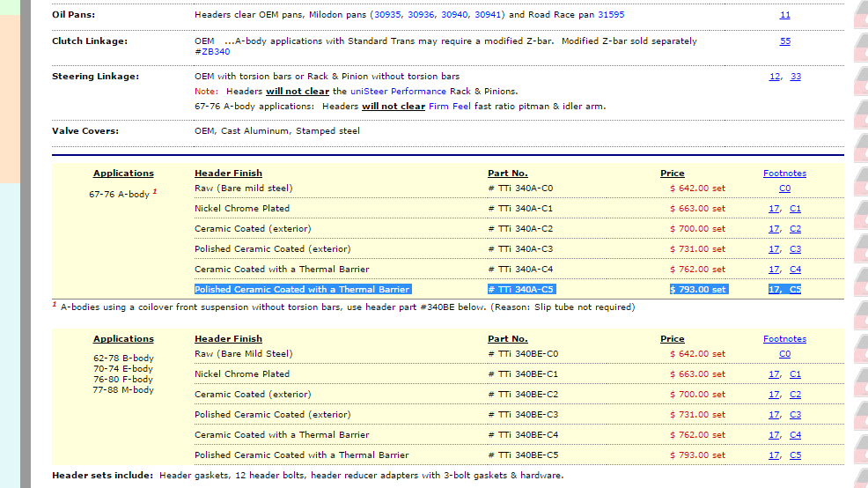Click price '$ 731.00 set' for 340BE-C3

click(x=697, y=415)
